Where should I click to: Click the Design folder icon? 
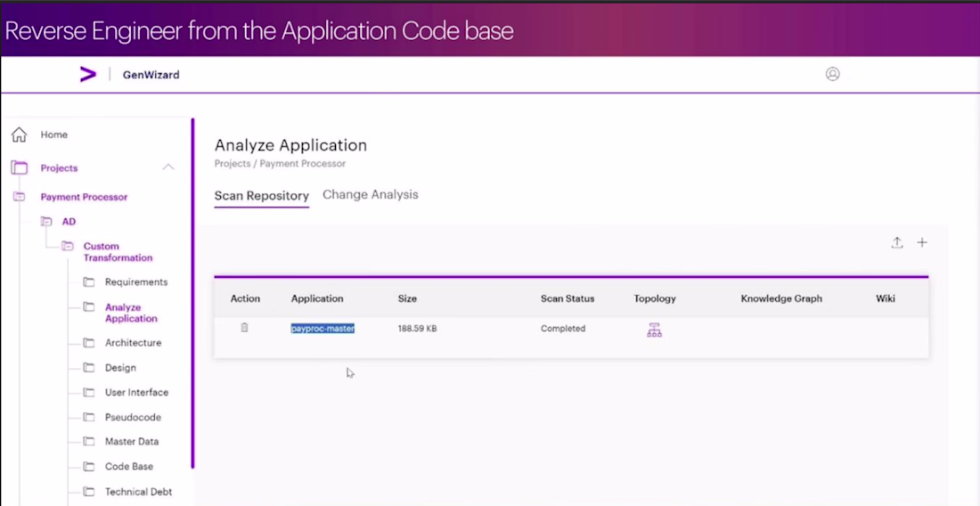tap(89, 367)
